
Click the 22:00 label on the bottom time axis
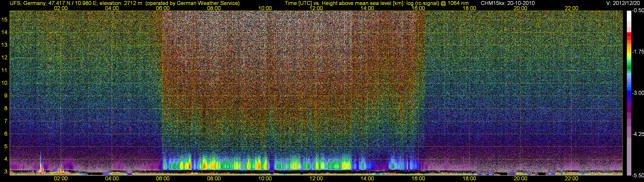click(571, 179)
